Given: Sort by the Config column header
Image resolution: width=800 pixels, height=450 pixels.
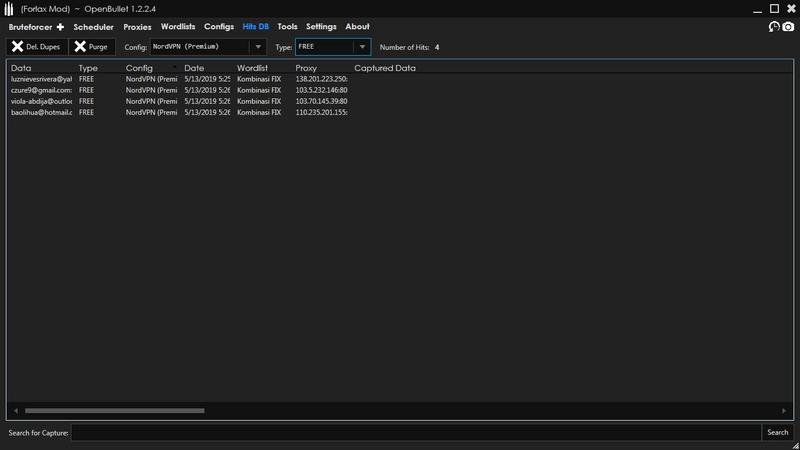Looking at the screenshot, I should [x=139, y=68].
